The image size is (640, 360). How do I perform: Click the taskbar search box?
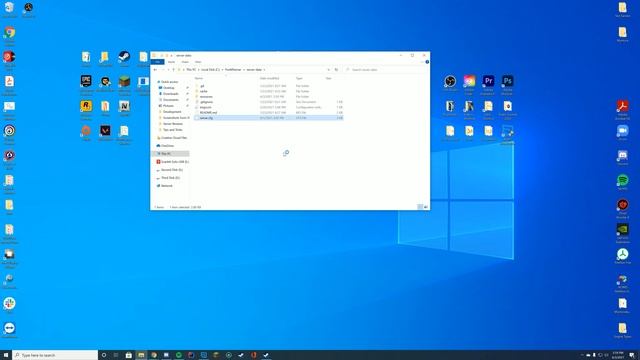(55, 355)
